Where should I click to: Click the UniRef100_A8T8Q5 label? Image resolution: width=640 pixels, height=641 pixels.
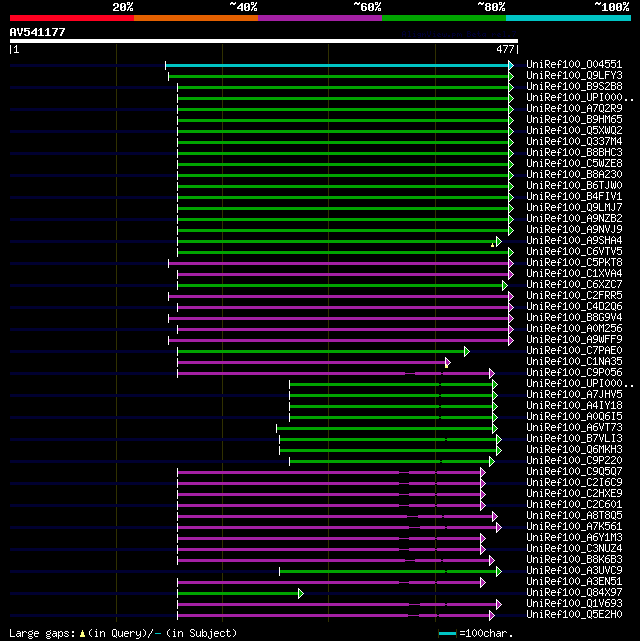pyautogui.click(x=574, y=515)
